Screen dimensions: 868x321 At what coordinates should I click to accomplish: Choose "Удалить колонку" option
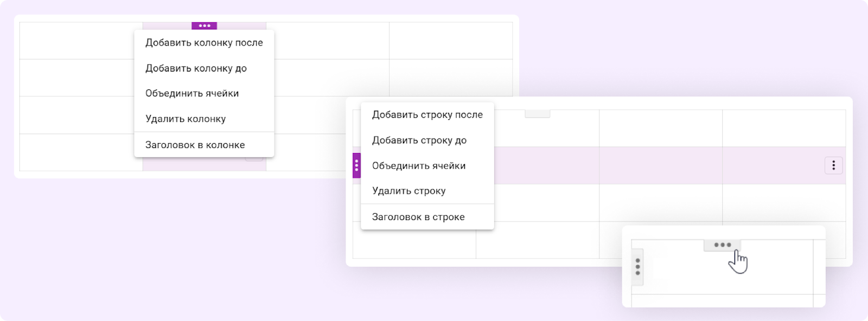tap(186, 119)
